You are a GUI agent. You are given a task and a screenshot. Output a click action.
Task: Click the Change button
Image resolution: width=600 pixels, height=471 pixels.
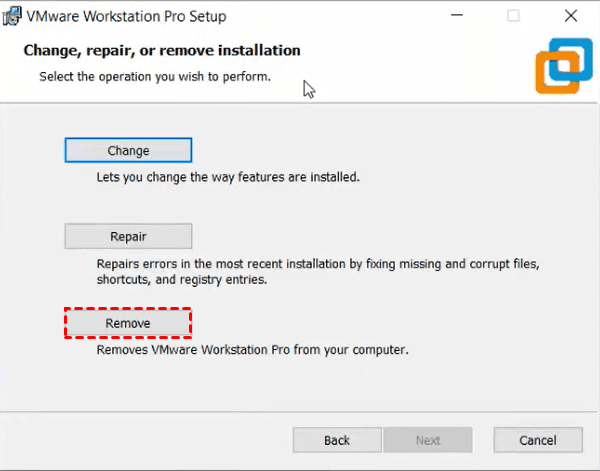128,151
